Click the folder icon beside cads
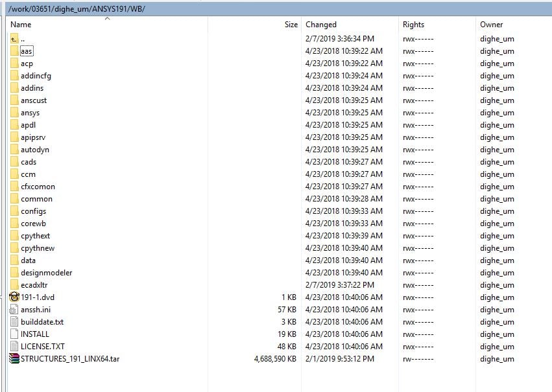The height and width of the screenshot is (392, 552). tap(14, 162)
